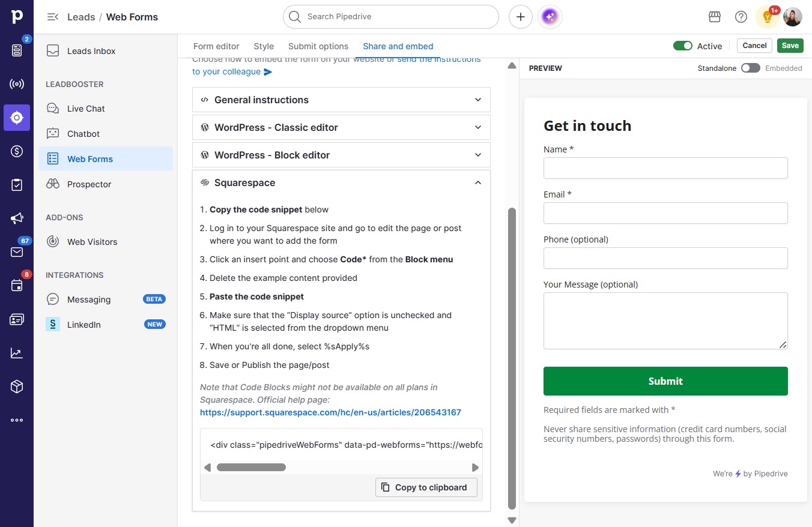The image size is (812, 527).
Task: Select the Leads target icon
Action: 17,118
